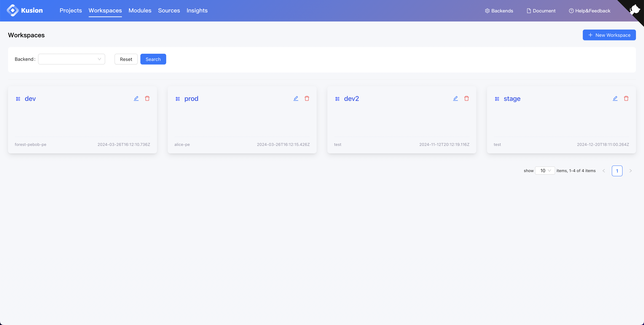Open Backends settings
The image size is (644, 325).
point(499,11)
